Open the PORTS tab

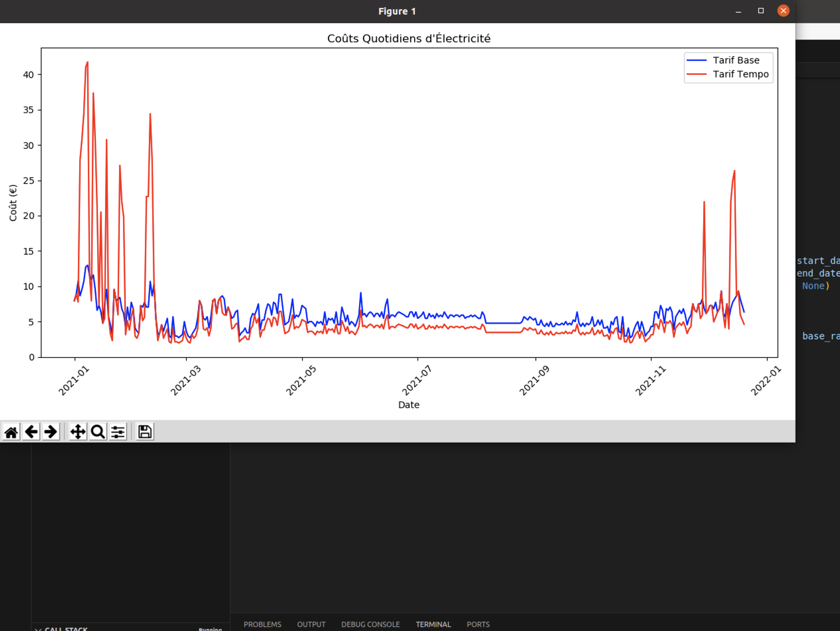478,624
